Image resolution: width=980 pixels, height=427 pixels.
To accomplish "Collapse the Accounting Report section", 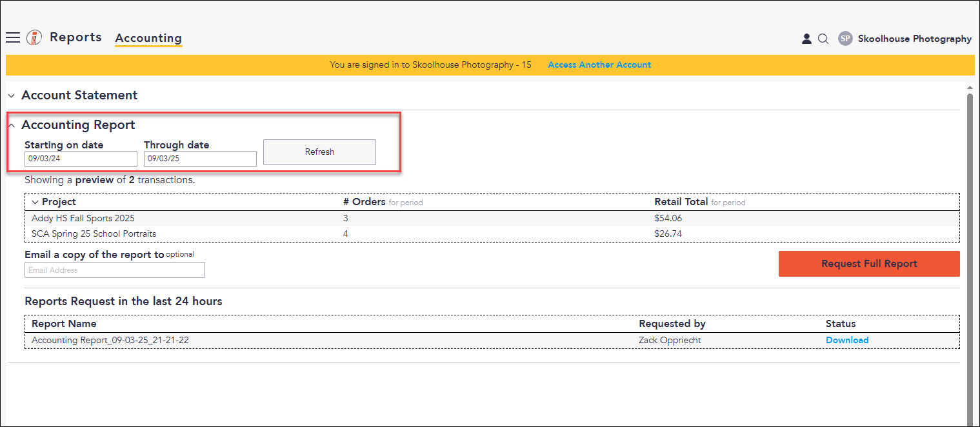I will click(x=11, y=125).
